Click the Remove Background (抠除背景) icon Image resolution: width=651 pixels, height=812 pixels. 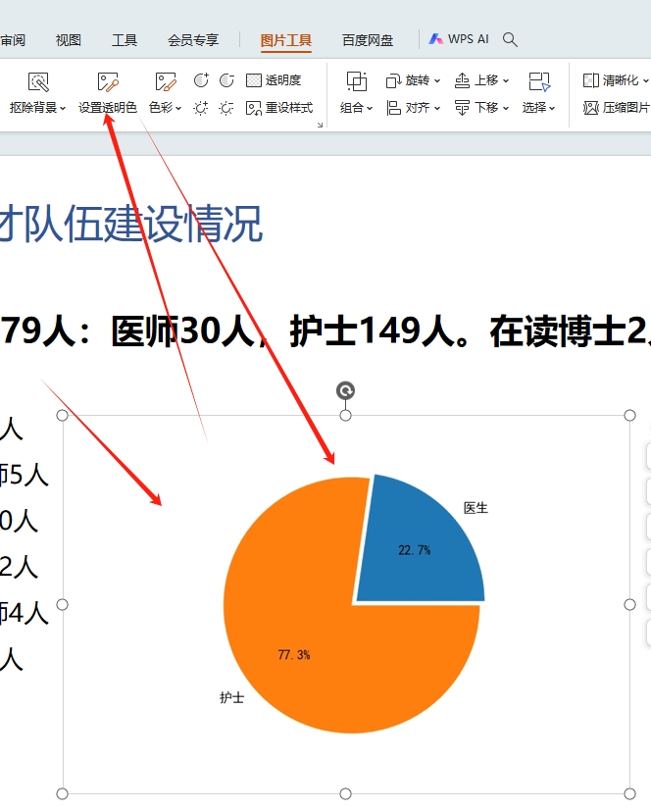(37, 82)
